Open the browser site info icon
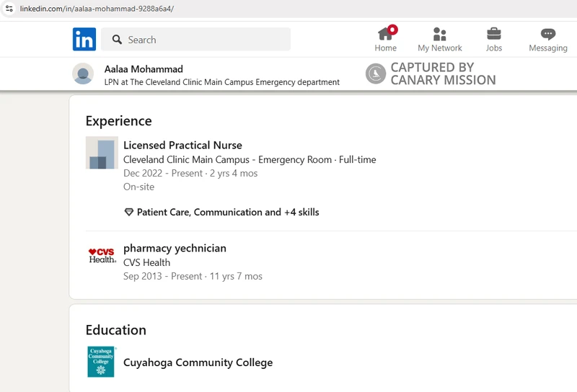Screen dimensions: 577x392 9,9
